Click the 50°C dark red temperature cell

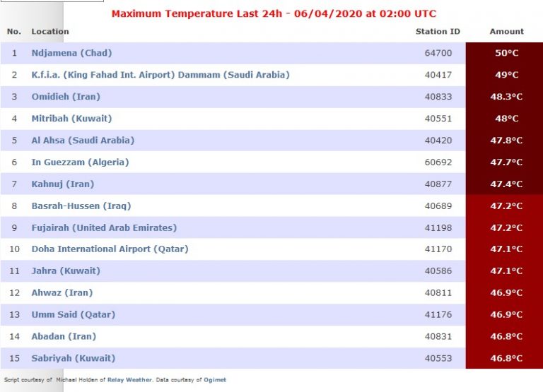click(505, 53)
